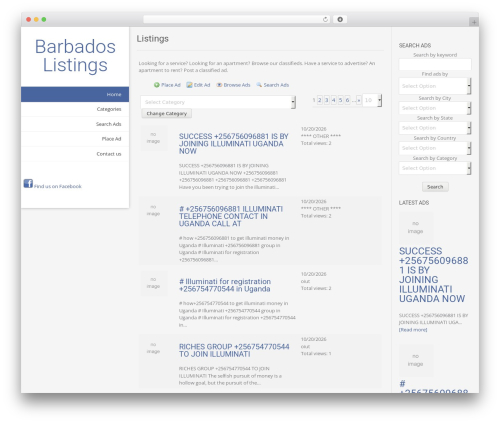Viewport: 500px width, 423px height.
Task: Go to page 2 of listings
Action: (x=319, y=100)
